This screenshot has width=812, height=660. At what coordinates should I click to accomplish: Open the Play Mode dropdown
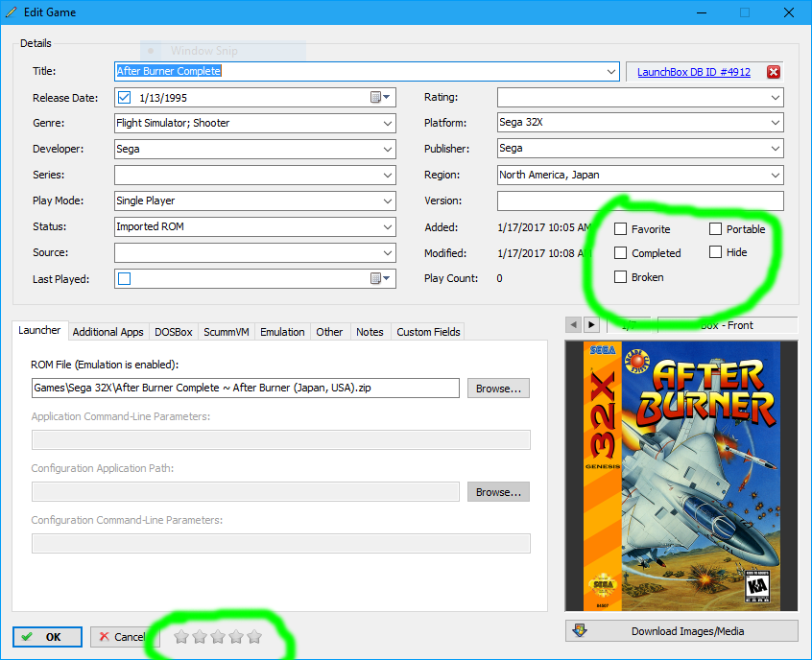click(388, 200)
